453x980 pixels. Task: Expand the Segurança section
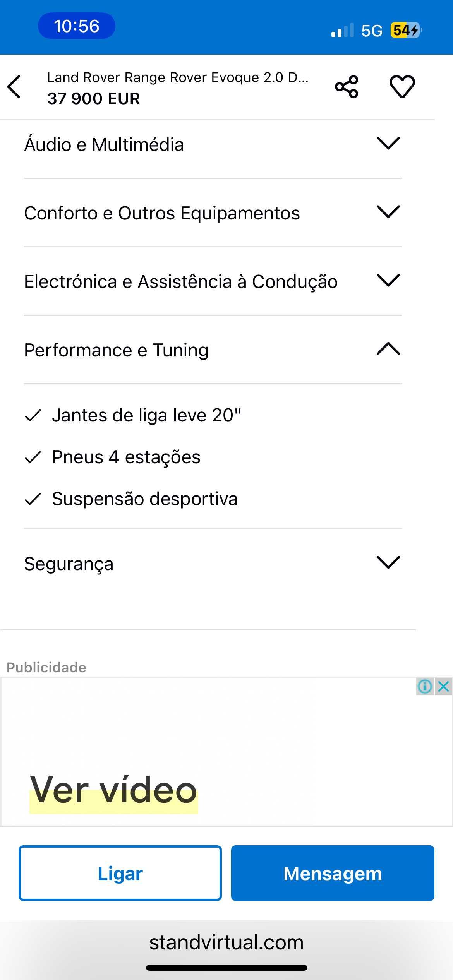tap(213, 563)
